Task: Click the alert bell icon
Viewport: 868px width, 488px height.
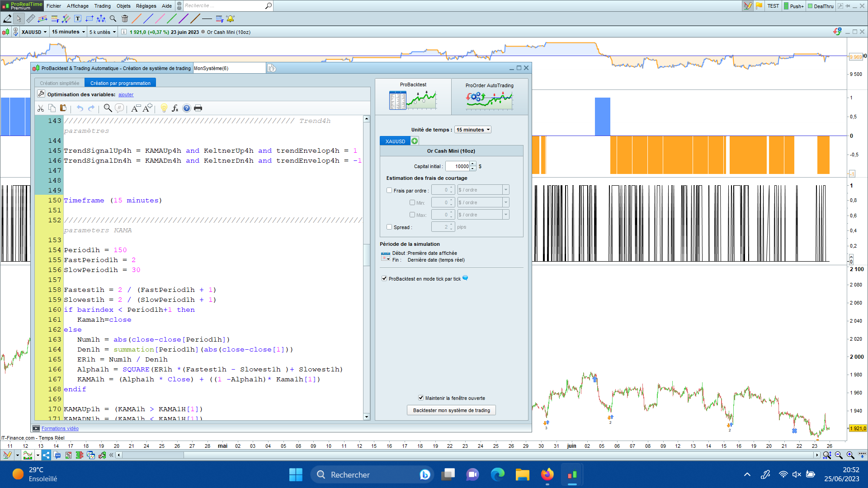Action: click(x=231, y=19)
